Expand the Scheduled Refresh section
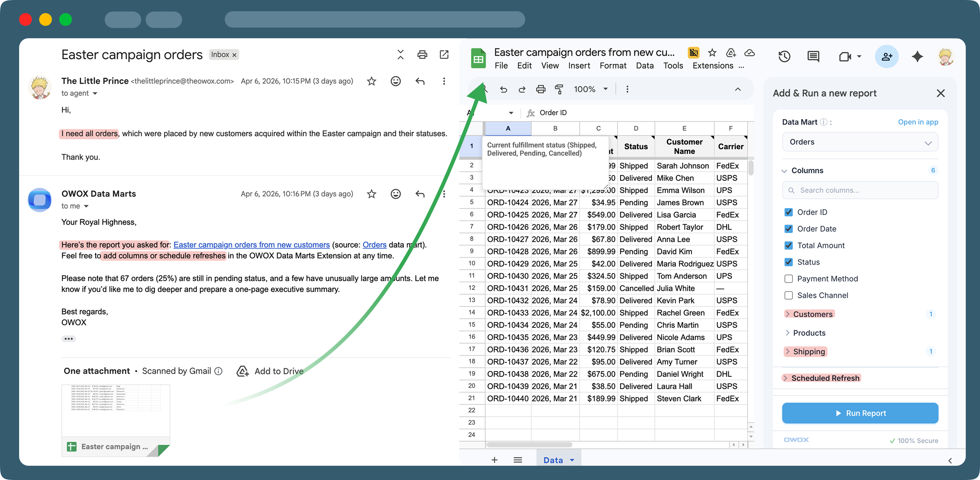This screenshot has height=480, width=980. pyautogui.click(x=824, y=378)
